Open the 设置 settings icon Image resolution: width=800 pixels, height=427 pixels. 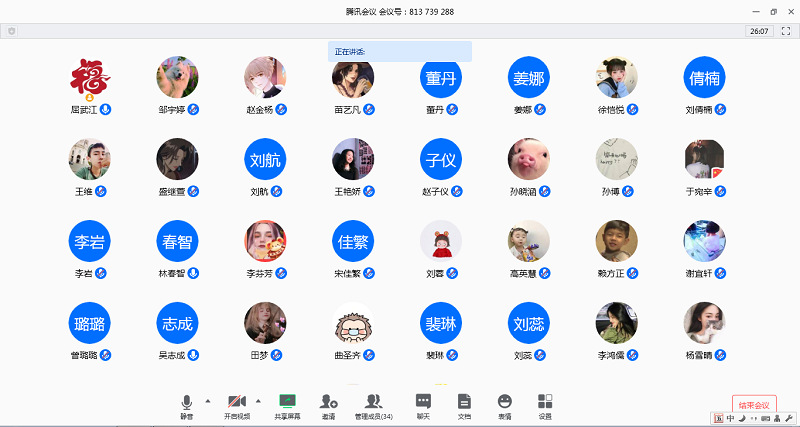545,401
